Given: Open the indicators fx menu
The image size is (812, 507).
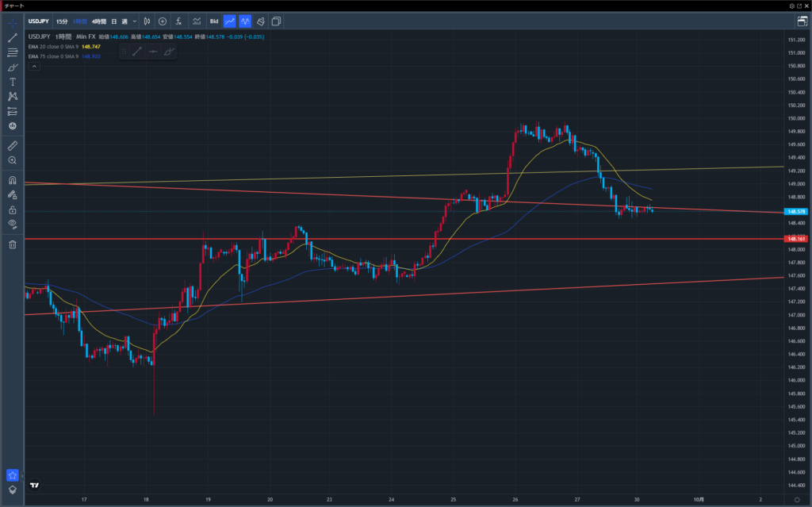Looking at the screenshot, I should pyautogui.click(x=178, y=21).
